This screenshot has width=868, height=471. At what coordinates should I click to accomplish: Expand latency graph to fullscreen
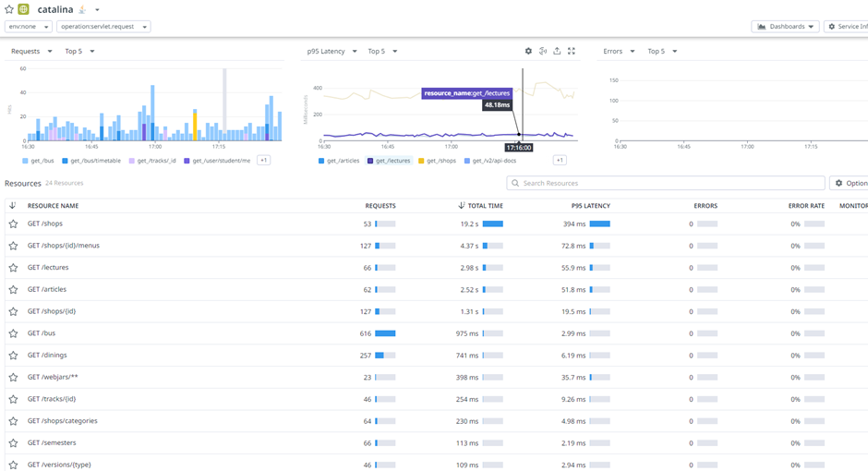pyautogui.click(x=572, y=51)
